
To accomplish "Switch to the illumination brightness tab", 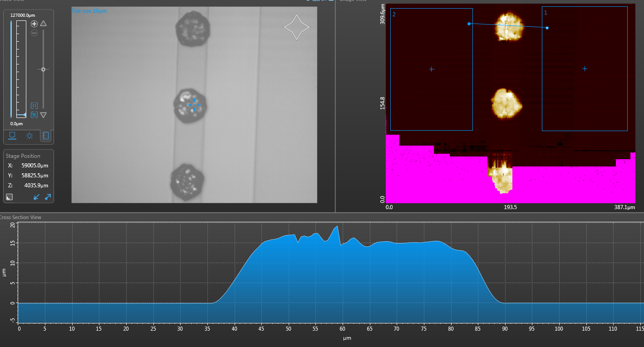I will pyautogui.click(x=29, y=135).
